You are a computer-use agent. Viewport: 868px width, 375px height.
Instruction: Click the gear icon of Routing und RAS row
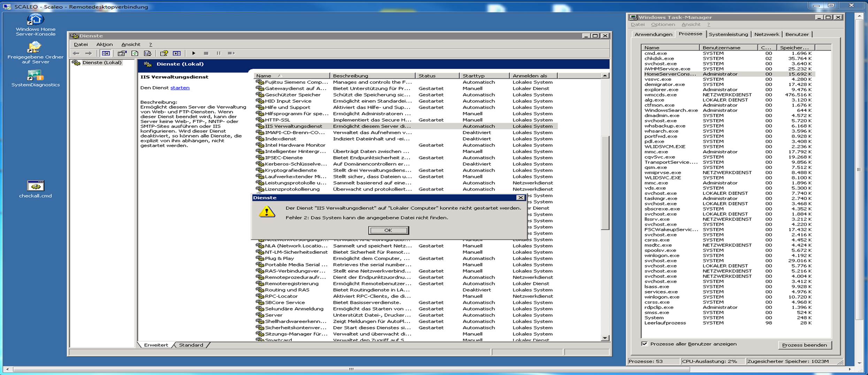tap(260, 290)
